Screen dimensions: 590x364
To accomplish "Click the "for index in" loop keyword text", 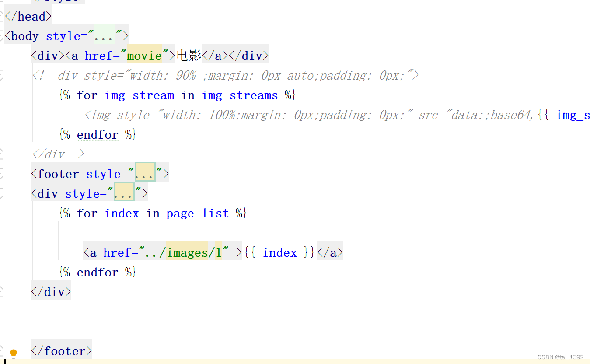I will pos(118,213).
